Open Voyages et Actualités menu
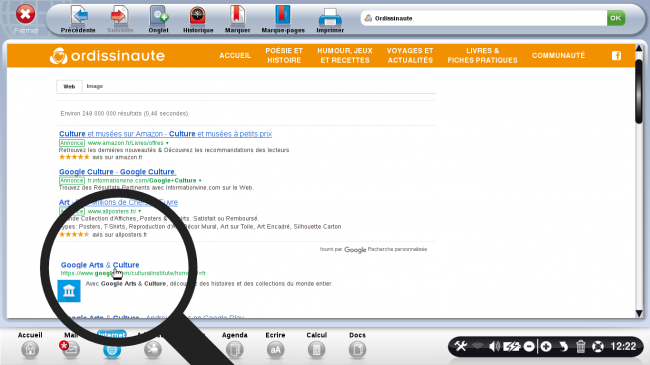 [x=410, y=56]
